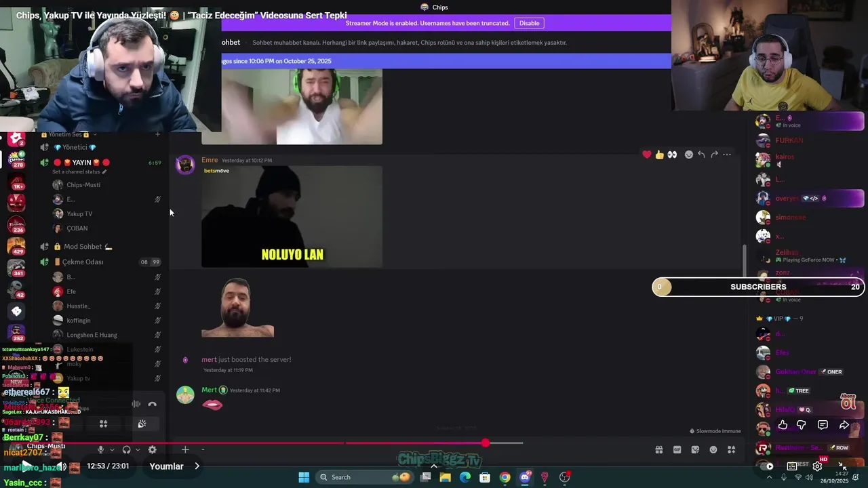Viewport: 868px width, 488px height.
Task: Set a channel status under YAYIN
Action: click(x=79, y=172)
